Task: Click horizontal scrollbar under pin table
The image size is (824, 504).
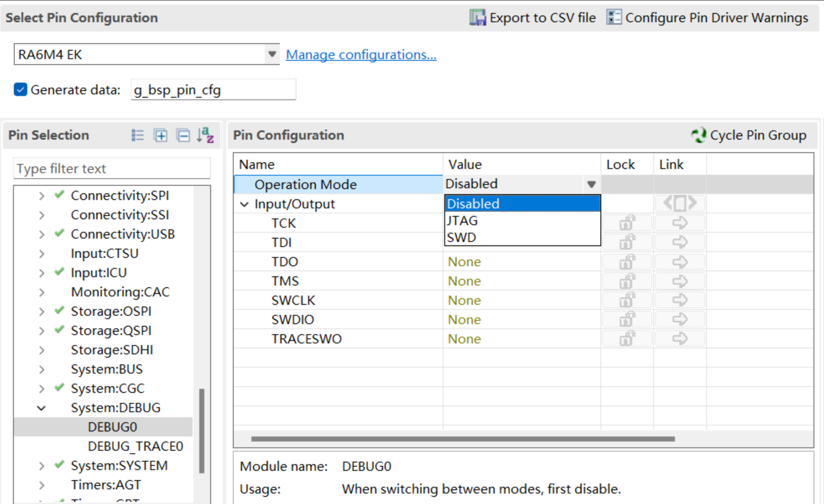Action: [x=463, y=439]
